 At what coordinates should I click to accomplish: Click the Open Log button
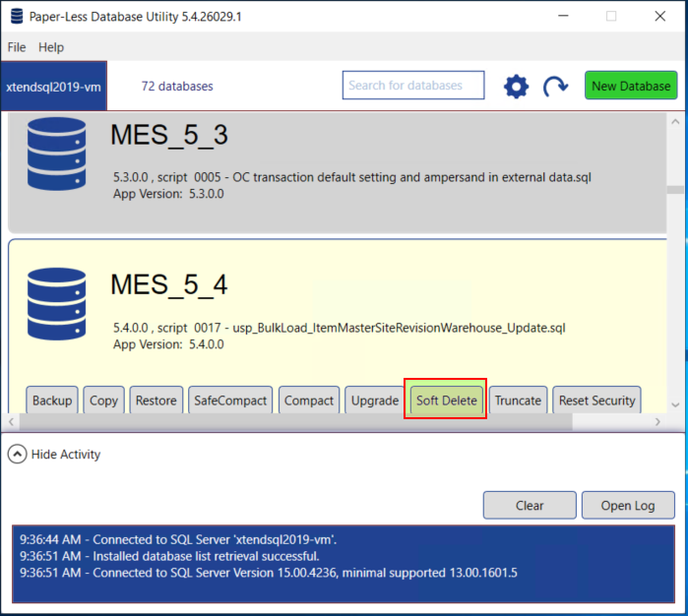(628, 505)
